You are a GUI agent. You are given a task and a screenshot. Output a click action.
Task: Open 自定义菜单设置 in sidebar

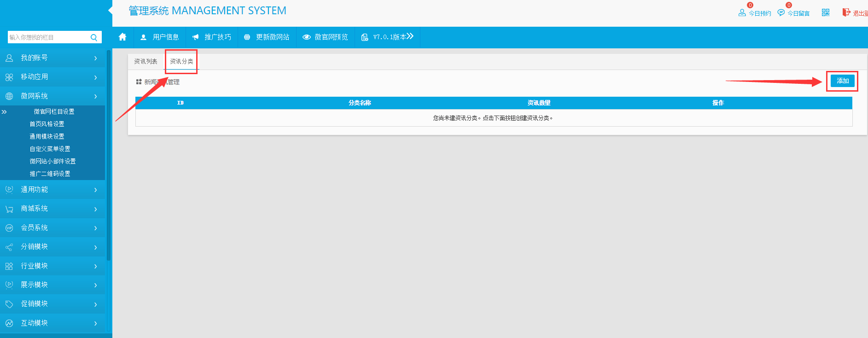50,149
